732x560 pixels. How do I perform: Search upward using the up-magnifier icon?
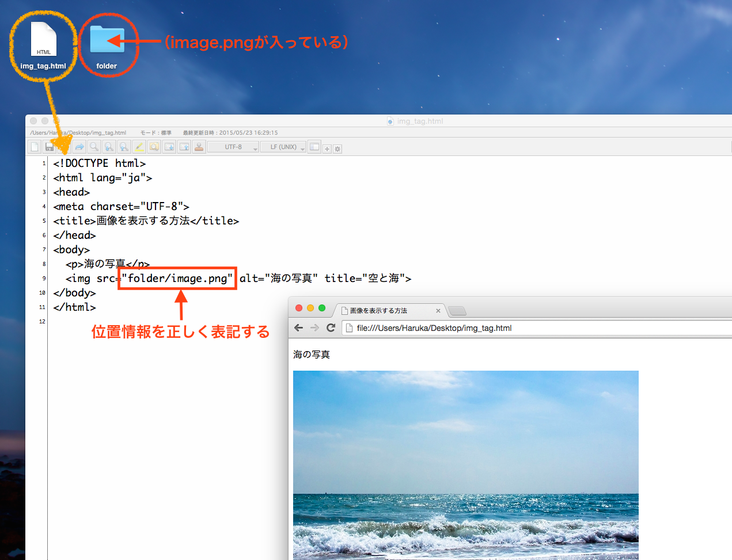point(123,147)
